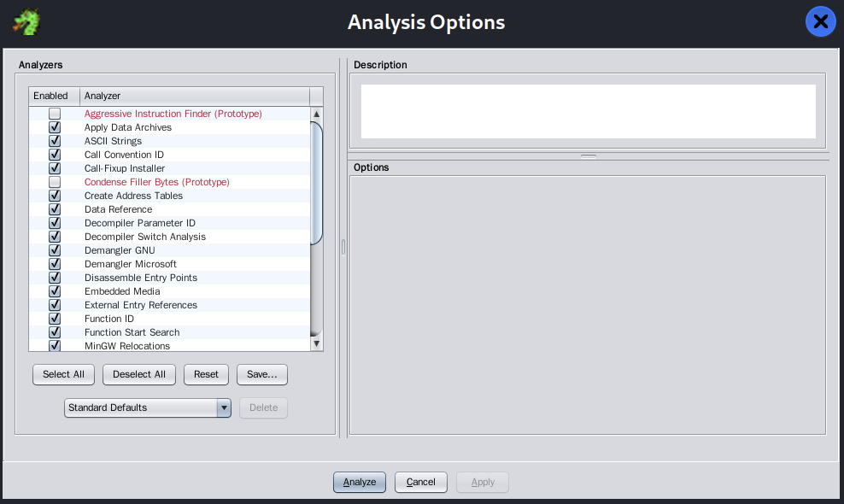Enable Condense Filler Bytes checkbox
This screenshot has height=504, width=844.
pyautogui.click(x=55, y=182)
